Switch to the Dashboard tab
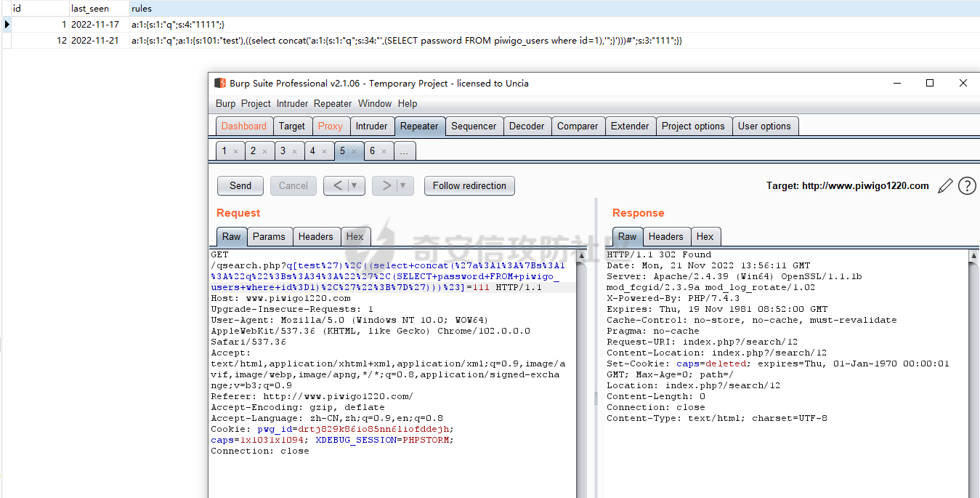Image resolution: width=980 pixels, height=498 pixels. (244, 126)
